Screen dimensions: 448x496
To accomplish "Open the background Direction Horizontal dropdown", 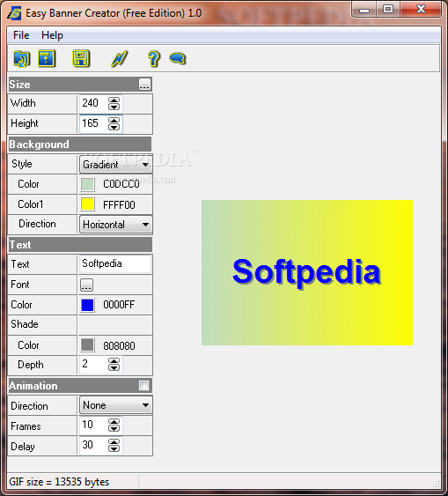I will (x=115, y=225).
